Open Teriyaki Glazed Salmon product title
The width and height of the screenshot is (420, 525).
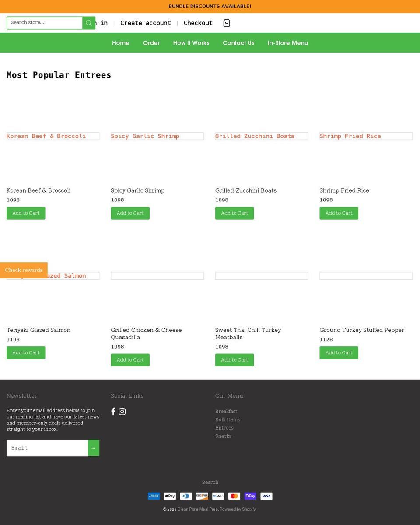tap(38, 330)
